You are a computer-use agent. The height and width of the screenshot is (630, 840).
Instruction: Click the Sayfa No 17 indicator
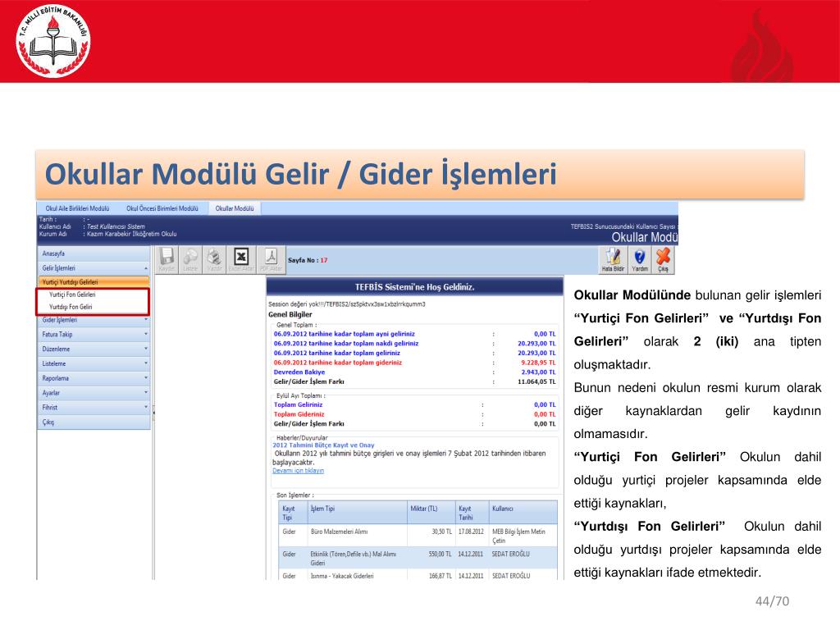point(308,260)
